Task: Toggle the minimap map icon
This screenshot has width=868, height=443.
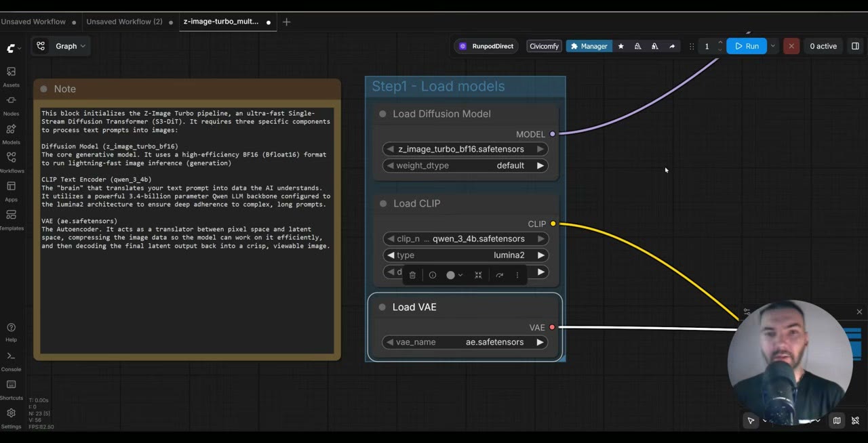Action: pyautogui.click(x=837, y=421)
